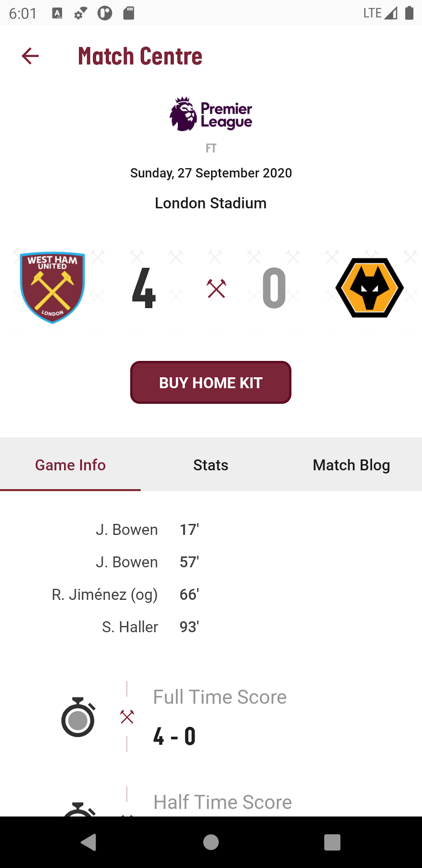The width and height of the screenshot is (422, 868).
Task: Tap the London Stadium venue text
Action: tap(211, 203)
